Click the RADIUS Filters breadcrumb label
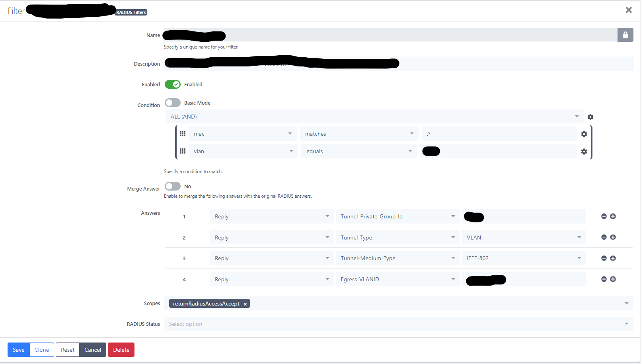The image size is (641, 364). 131,12
